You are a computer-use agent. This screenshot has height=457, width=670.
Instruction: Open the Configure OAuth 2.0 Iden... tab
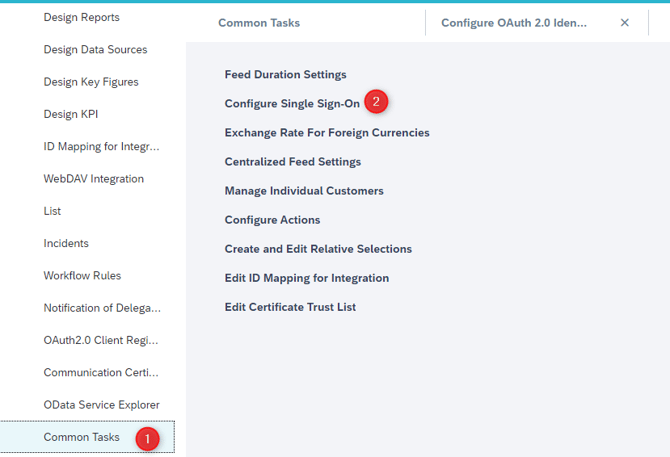click(x=514, y=23)
